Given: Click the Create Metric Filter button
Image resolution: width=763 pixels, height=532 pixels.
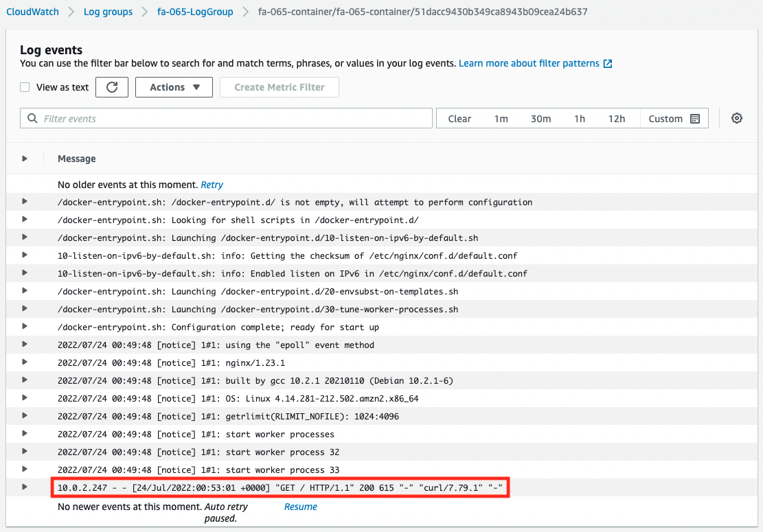Looking at the screenshot, I should [279, 87].
